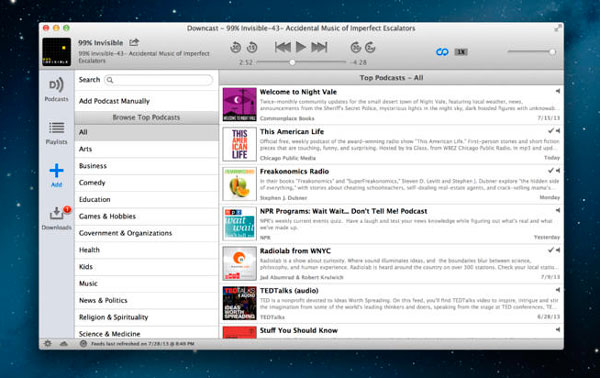Select Religion & Spirituality category
This screenshot has height=378, width=600.
(x=147, y=317)
